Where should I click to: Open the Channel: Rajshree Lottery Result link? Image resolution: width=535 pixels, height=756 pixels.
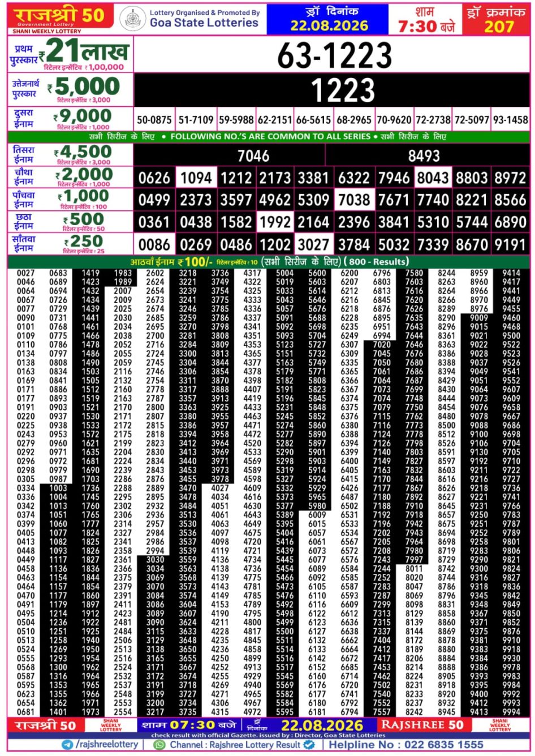click(235, 745)
